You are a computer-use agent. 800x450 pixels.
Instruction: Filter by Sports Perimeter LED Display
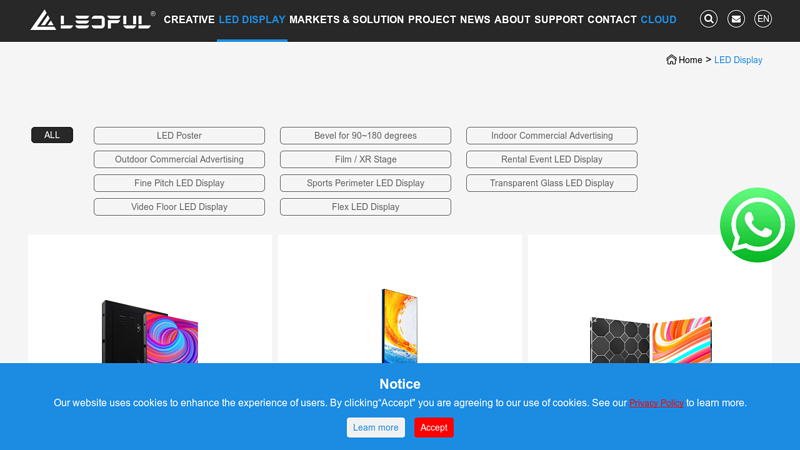tap(365, 183)
